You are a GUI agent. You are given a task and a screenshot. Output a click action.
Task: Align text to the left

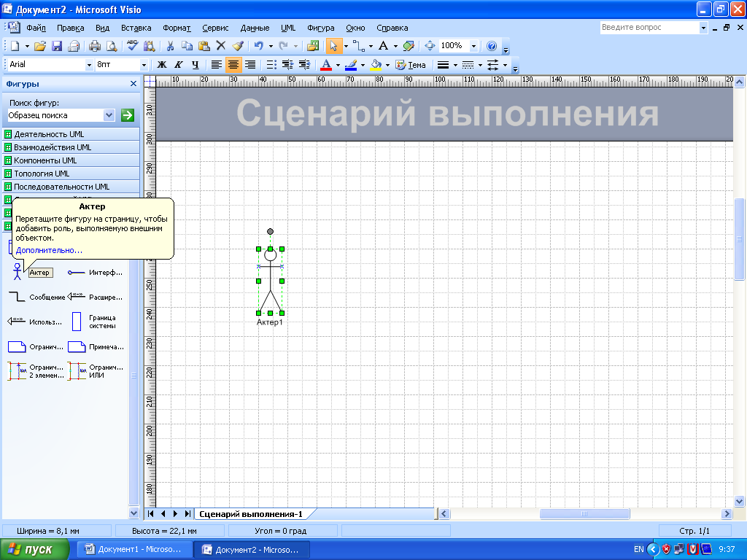pos(216,65)
